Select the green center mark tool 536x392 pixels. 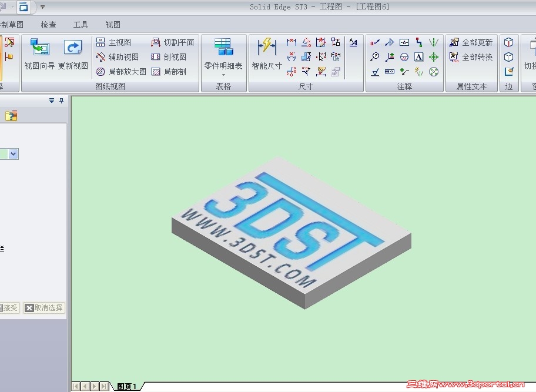434,57
